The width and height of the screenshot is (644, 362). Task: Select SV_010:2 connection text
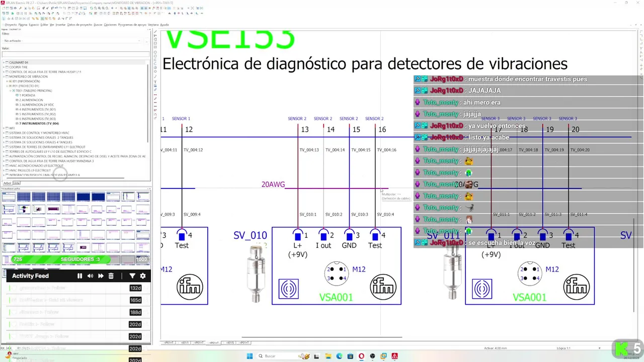pos(334,214)
